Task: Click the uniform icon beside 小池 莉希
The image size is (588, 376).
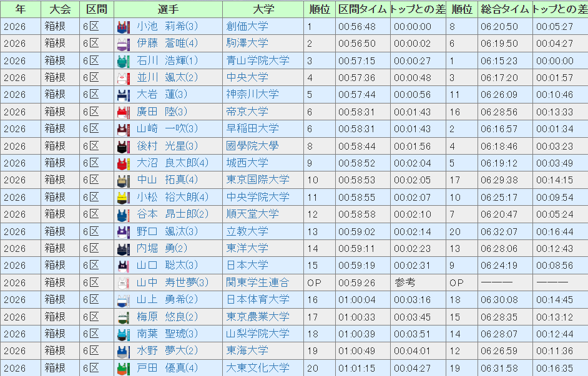Action: coord(123,27)
